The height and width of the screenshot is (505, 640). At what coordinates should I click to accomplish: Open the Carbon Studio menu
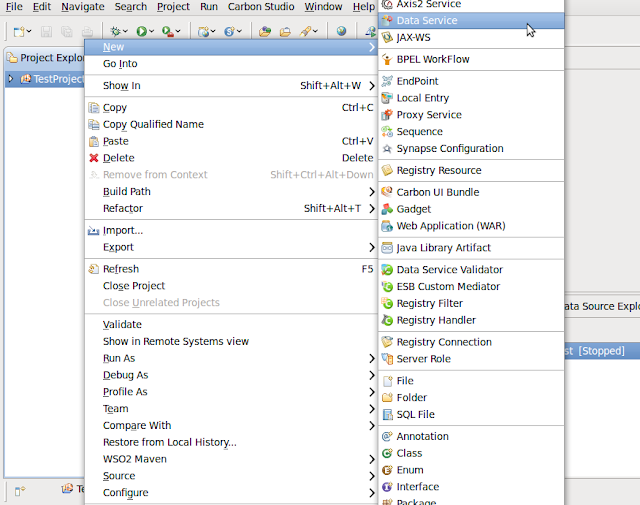point(261,7)
